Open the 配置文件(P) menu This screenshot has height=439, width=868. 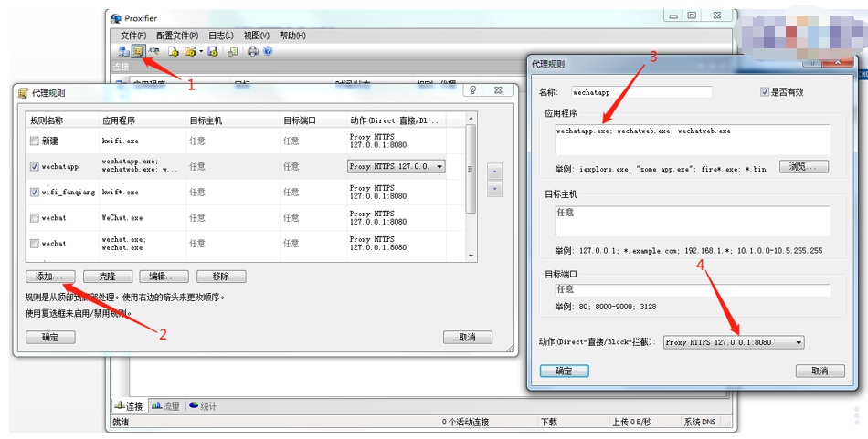click(177, 36)
